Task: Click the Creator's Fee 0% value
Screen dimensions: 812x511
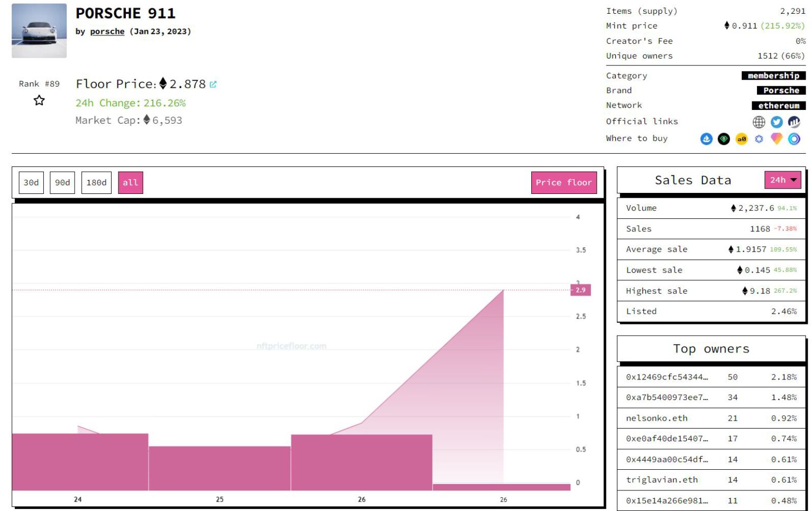Action: [800, 41]
